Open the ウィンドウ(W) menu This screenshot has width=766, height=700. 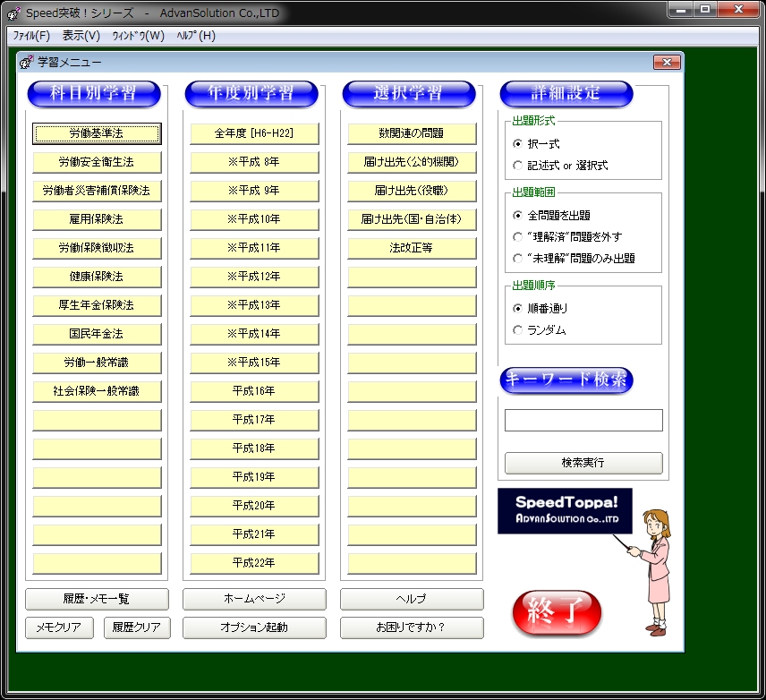coord(138,36)
